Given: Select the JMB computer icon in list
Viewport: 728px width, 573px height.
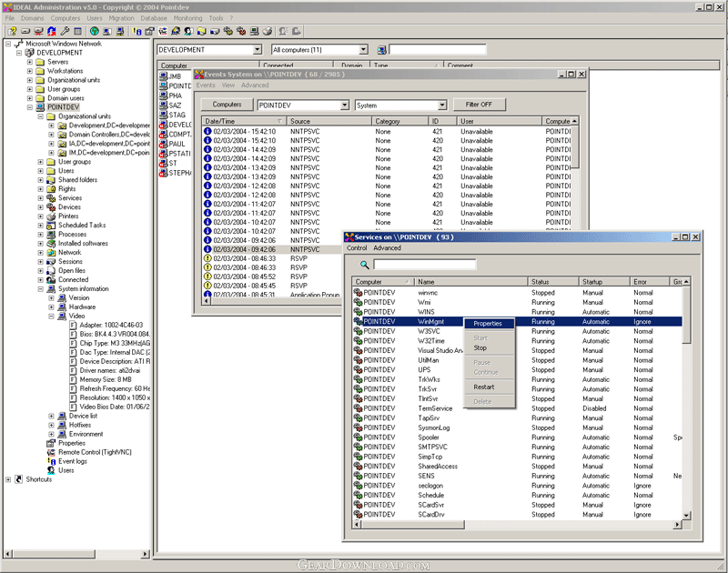Looking at the screenshot, I should pyautogui.click(x=163, y=76).
